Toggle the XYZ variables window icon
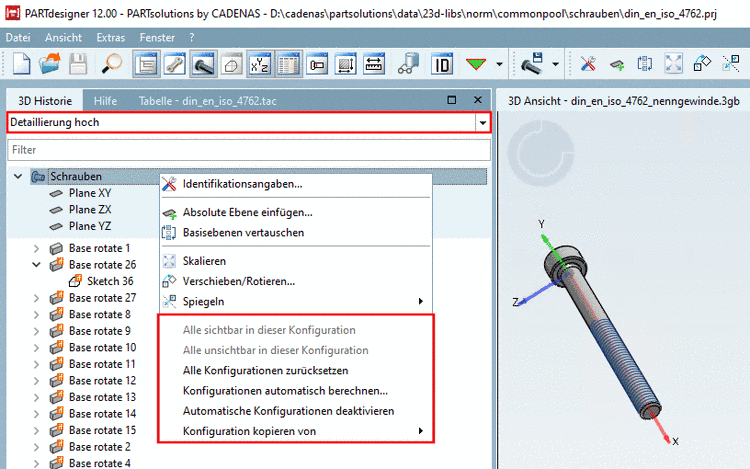The width and height of the screenshot is (750, 469). [260, 64]
